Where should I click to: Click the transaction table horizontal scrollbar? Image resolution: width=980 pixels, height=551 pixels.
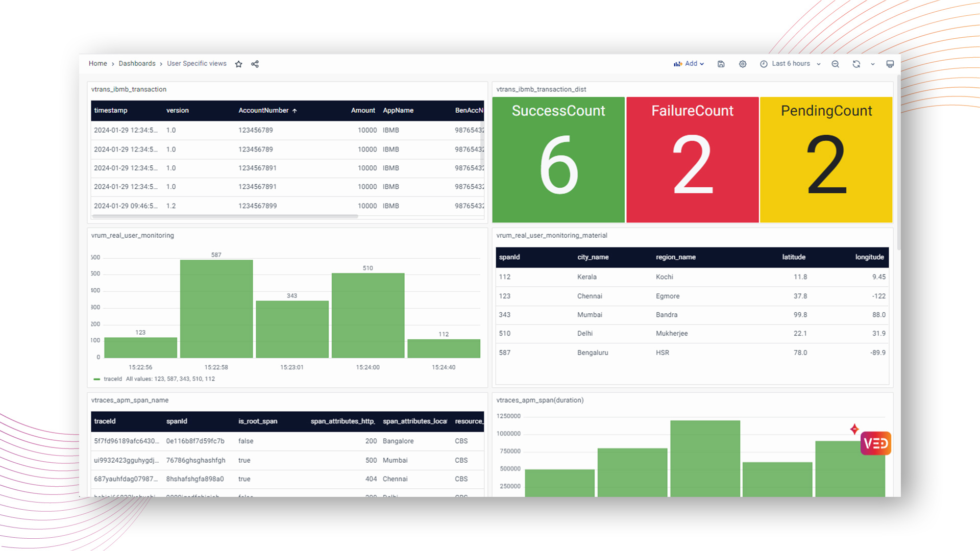225,216
